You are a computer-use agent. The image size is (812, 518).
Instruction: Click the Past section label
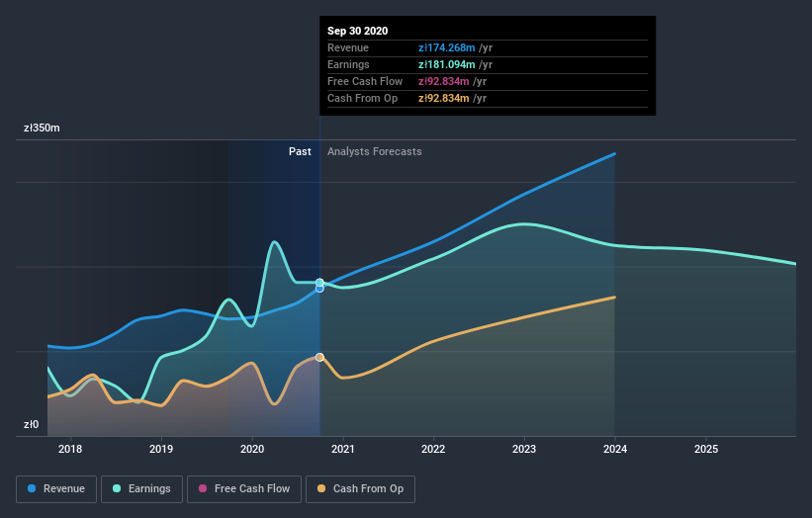tap(300, 151)
